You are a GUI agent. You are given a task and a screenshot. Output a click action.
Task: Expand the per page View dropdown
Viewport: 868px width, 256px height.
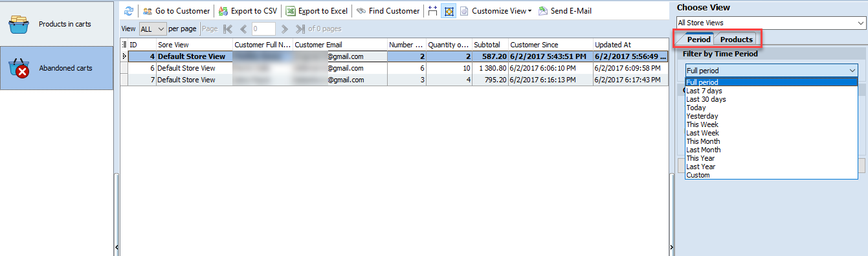(153, 29)
